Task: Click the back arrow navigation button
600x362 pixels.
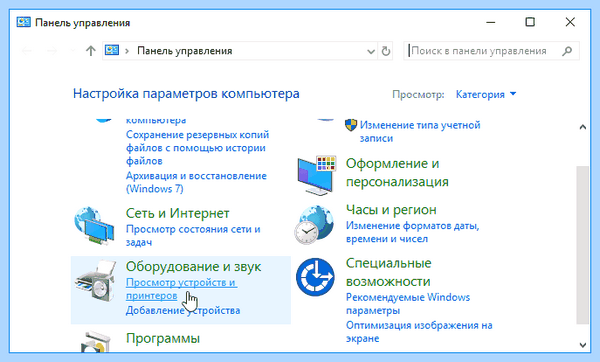Action: pos(27,51)
